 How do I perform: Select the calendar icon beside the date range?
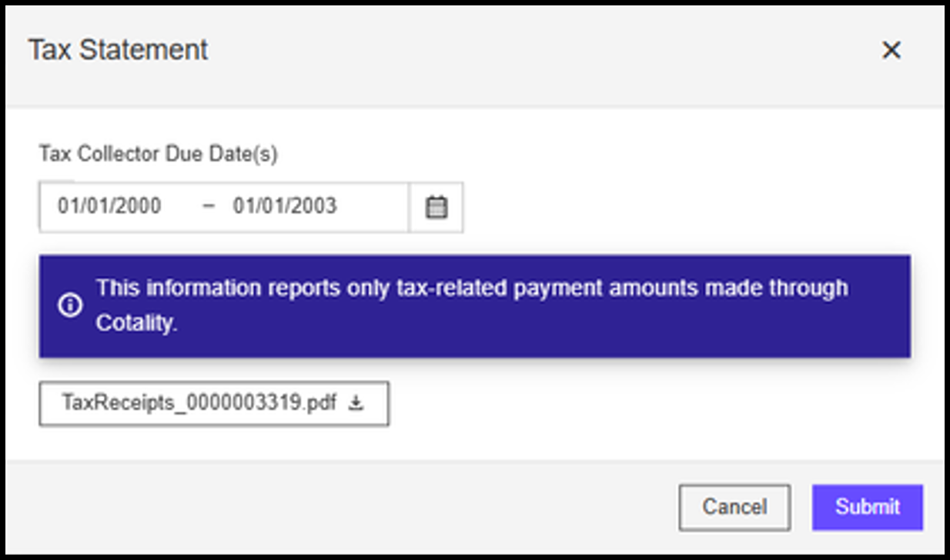coord(437,206)
